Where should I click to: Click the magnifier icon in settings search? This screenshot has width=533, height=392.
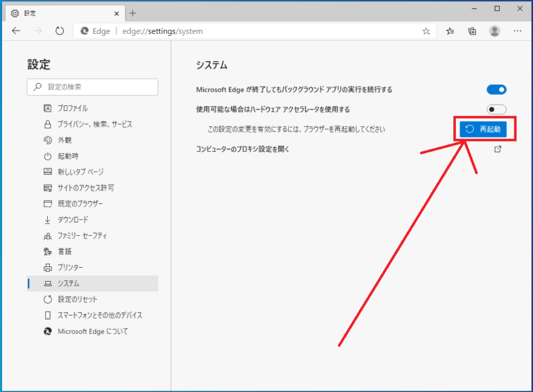coord(37,87)
